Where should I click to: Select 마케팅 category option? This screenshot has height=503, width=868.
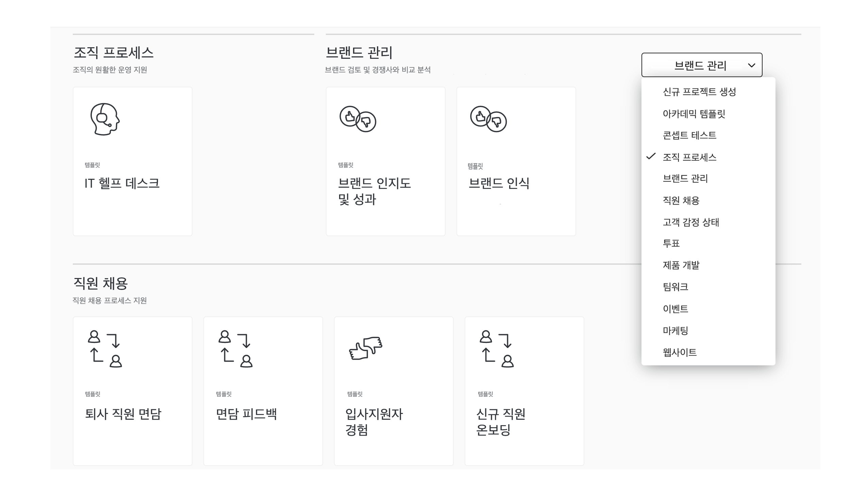(708, 330)
